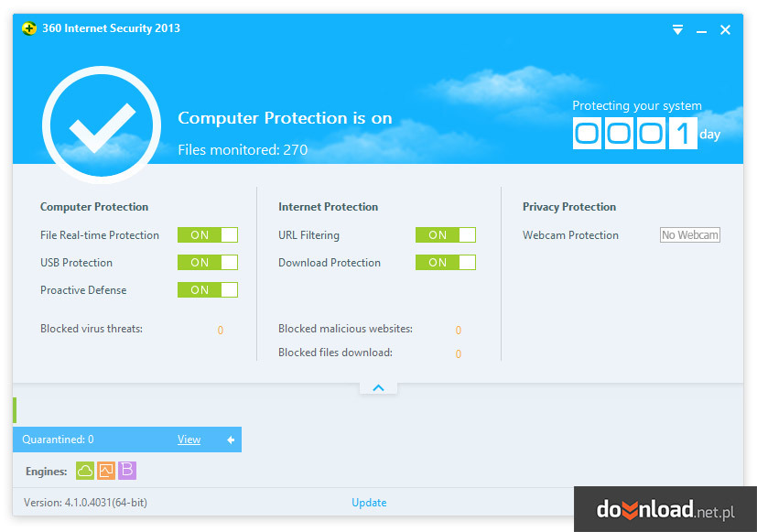Click the Internet Protection section heading
The image size is (757, 532).
coord(329,207)
